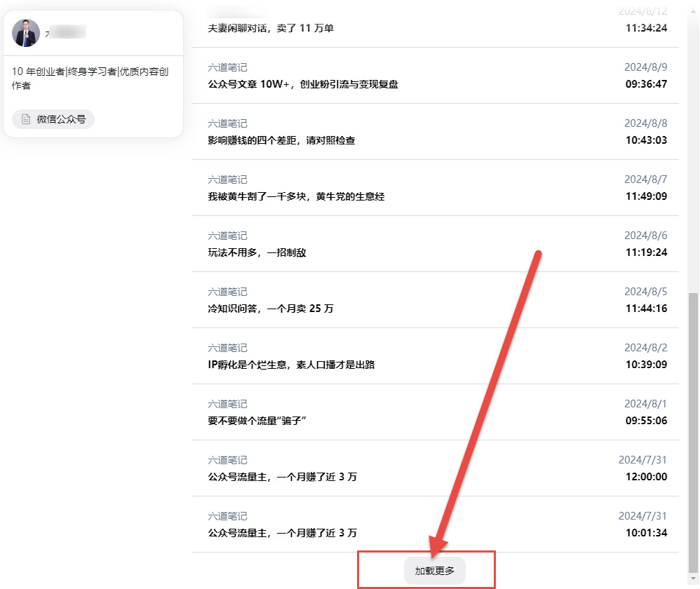Image resolution: width=700 pixels, height=589 pixels.
Task: Open article 公众号文章 10W+，创业粉引流与变现复盘
Action: [303, 84]
